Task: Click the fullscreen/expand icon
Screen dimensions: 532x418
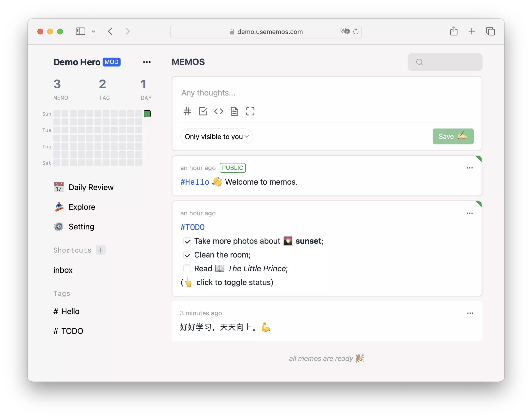Action: pos(250,112)
